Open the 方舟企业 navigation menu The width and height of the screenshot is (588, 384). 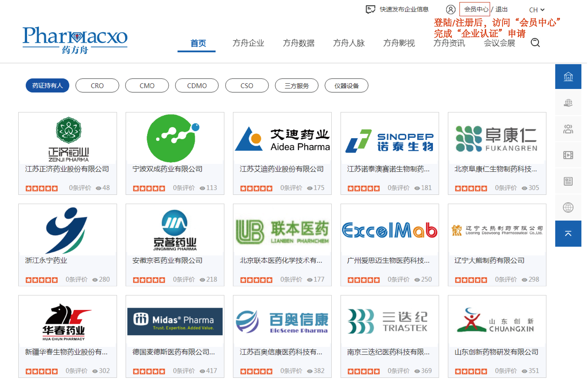249,43
